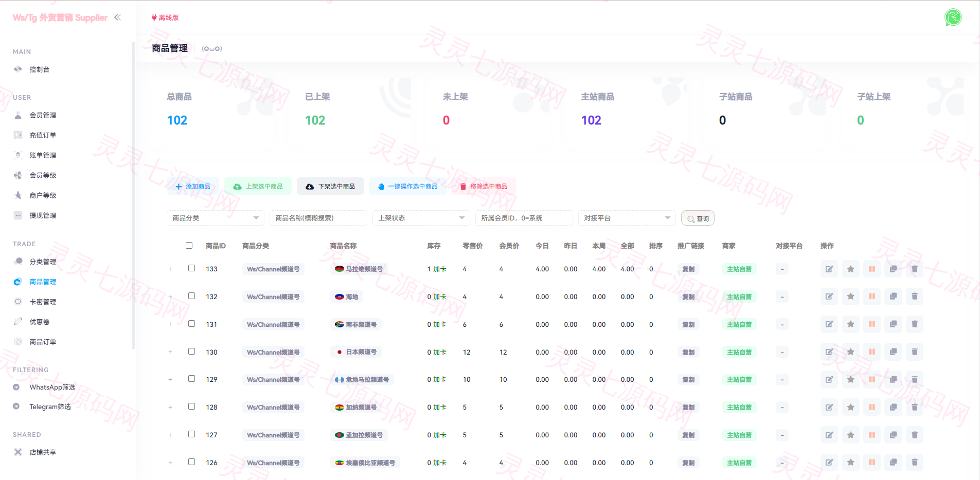Duplicate product 132 using the copy icon
The width and height of the screenshot is (980, 480).
click(894, 297)
